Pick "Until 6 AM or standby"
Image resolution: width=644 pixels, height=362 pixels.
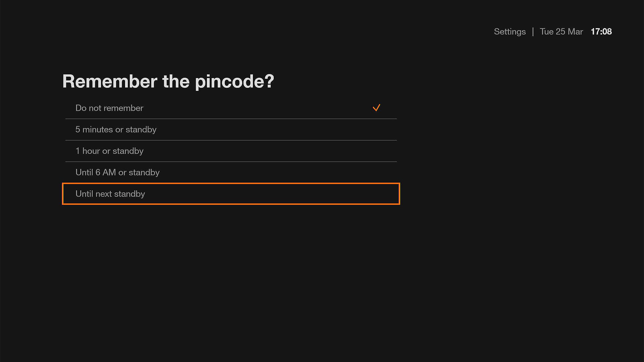(x=117, y=172)
